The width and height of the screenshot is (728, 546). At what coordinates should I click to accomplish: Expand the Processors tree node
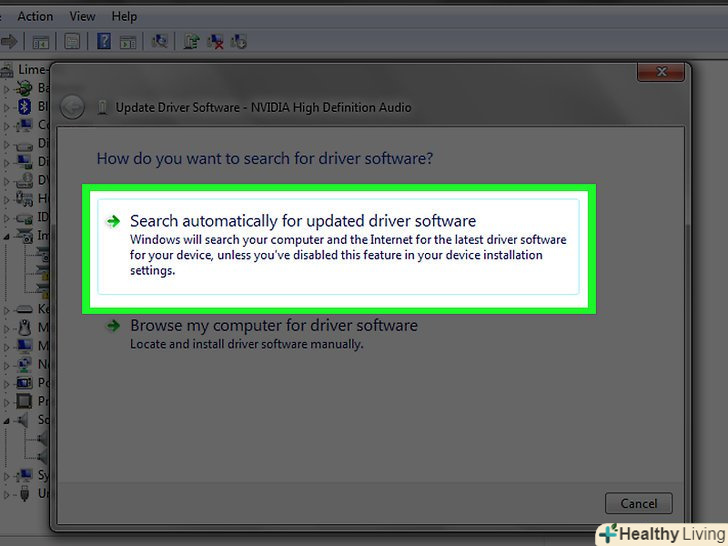click(6, 402)
